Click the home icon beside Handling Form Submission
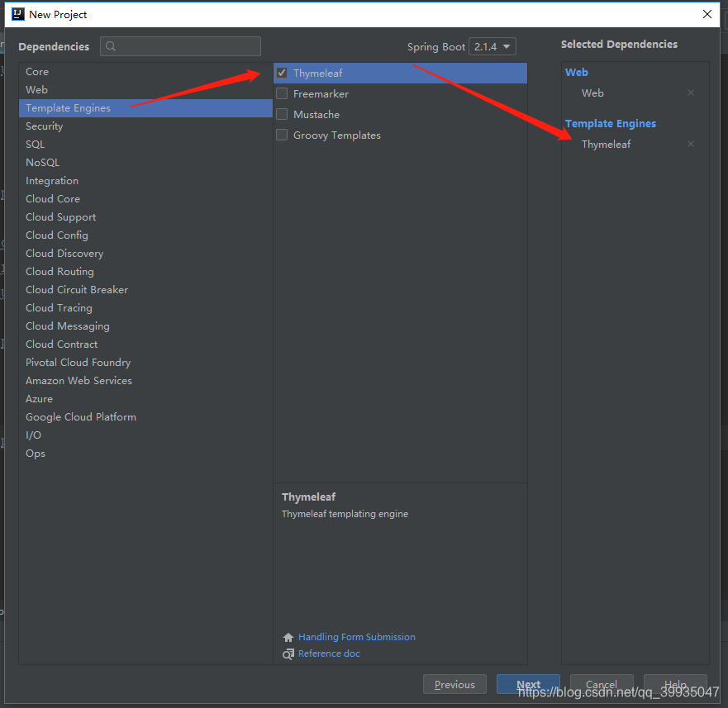The width and height of the screenshot is (728, 708). coord(288,637)
